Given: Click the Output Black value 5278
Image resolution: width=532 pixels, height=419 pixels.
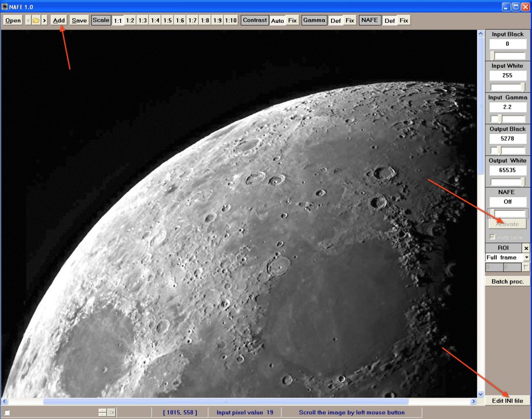Looking at the screenshot, I should coord(508,138).
